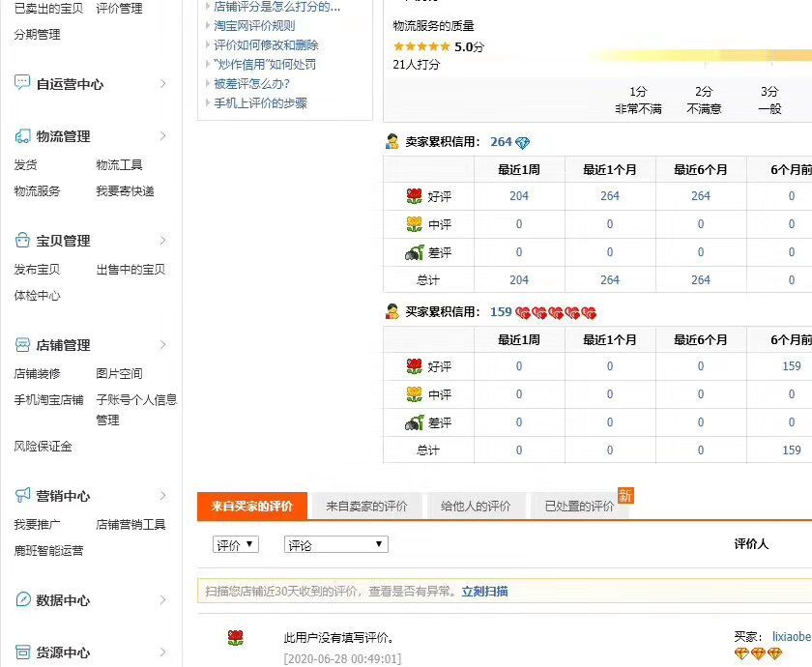The width and height of the screenshot is (812, 667).
Task: Expand the 营销中心 section arrow
Action: pos(163,496)
